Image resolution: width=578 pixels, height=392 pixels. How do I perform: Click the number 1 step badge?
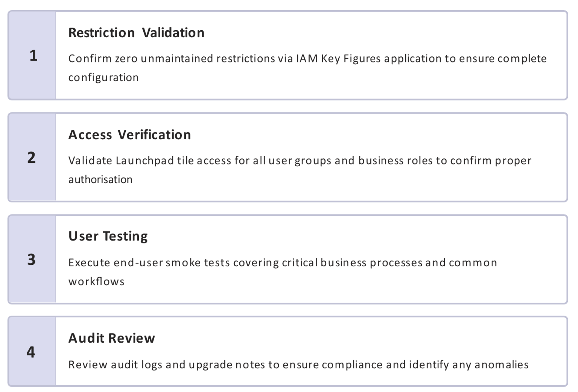point(32,55)
